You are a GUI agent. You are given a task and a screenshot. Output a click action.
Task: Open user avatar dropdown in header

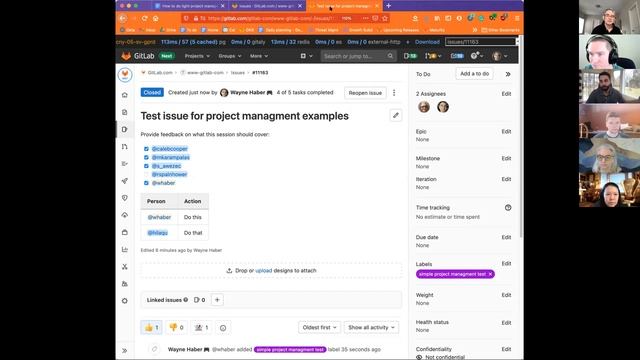500,56
